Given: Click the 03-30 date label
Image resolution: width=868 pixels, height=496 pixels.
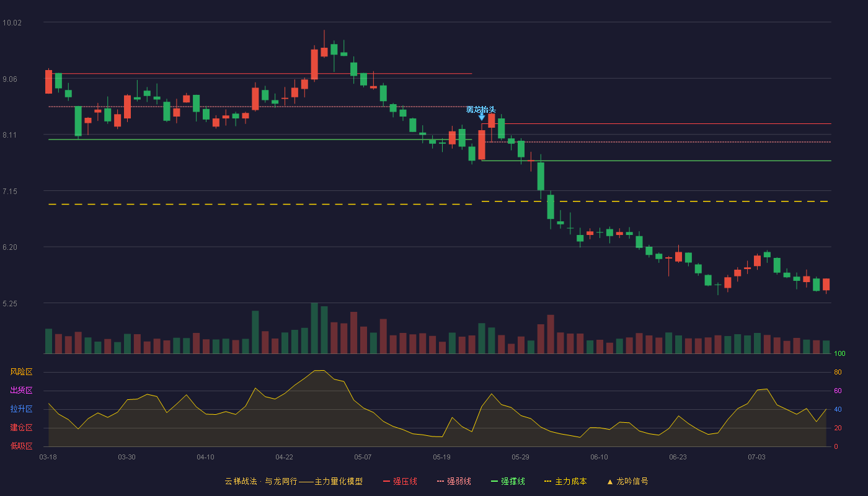Looking at the screenshot, I should [126, 457].
